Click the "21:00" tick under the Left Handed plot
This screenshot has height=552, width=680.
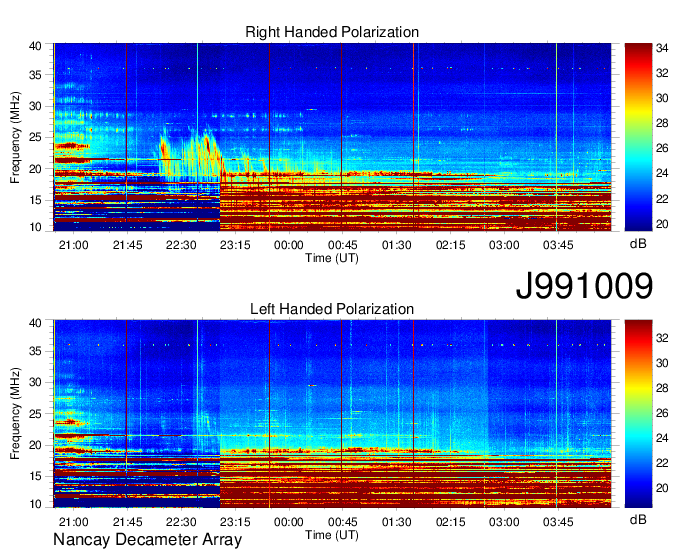[73, 522]
